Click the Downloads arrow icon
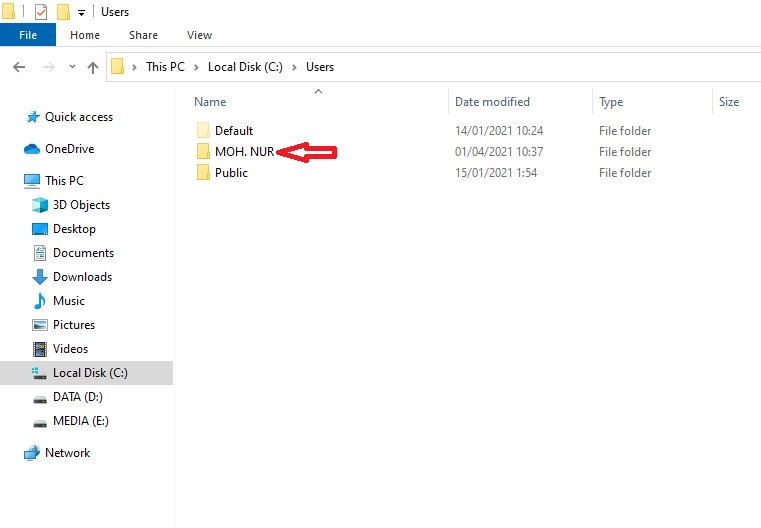The width and height of the screenshot is (761, 528). pyautogui.click(x=40, y=277)
